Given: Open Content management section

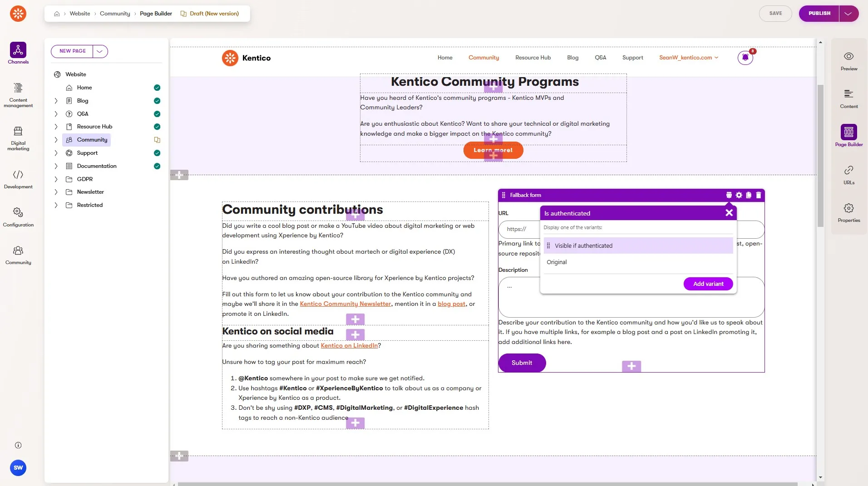Looking at the screenshot, I should (x=18, y=95).
